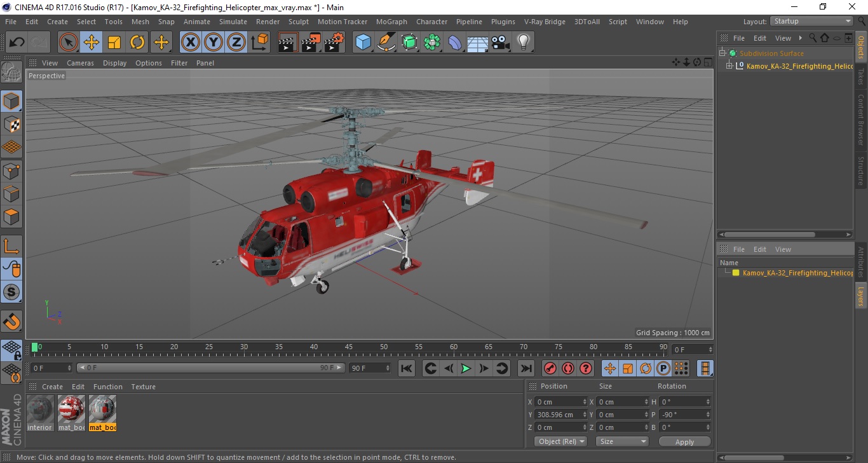The image size is (868, 463).
Task: Open the Attributes side tab
Action: (x=862, y=261)
